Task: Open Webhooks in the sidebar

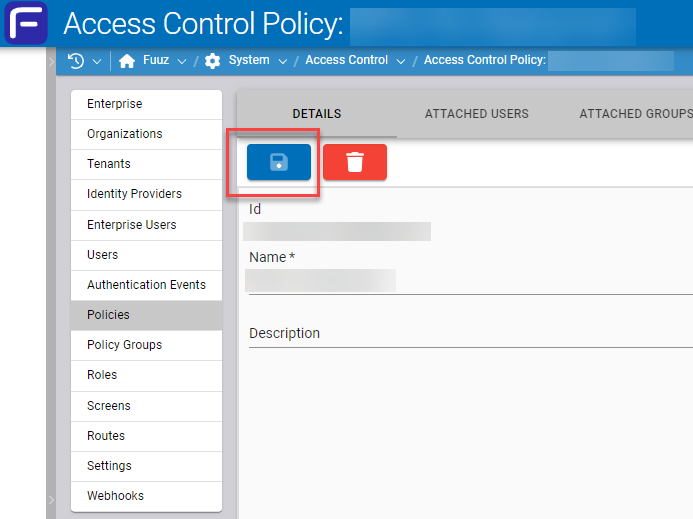Action: pos(146,496)
